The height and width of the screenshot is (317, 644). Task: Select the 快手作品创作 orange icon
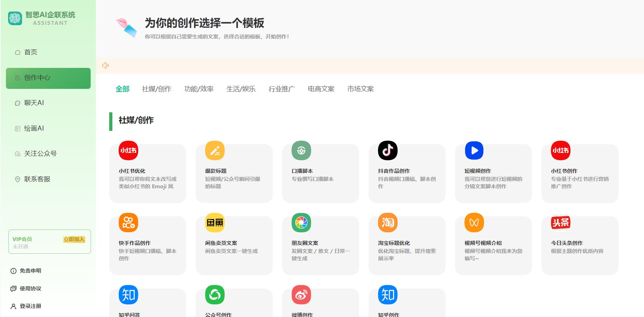(128, 223)
